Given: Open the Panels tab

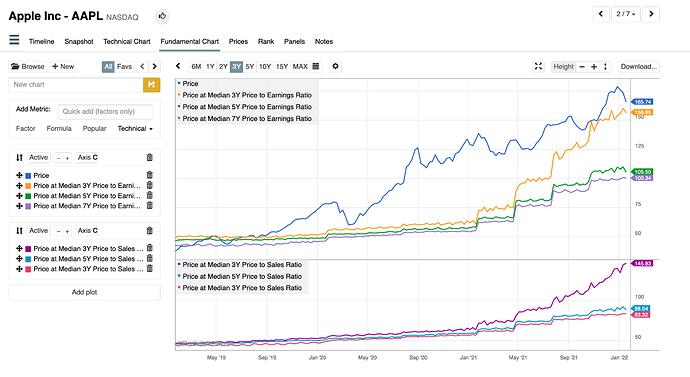Looking at the screenshot, I should [x=294, y=41].
